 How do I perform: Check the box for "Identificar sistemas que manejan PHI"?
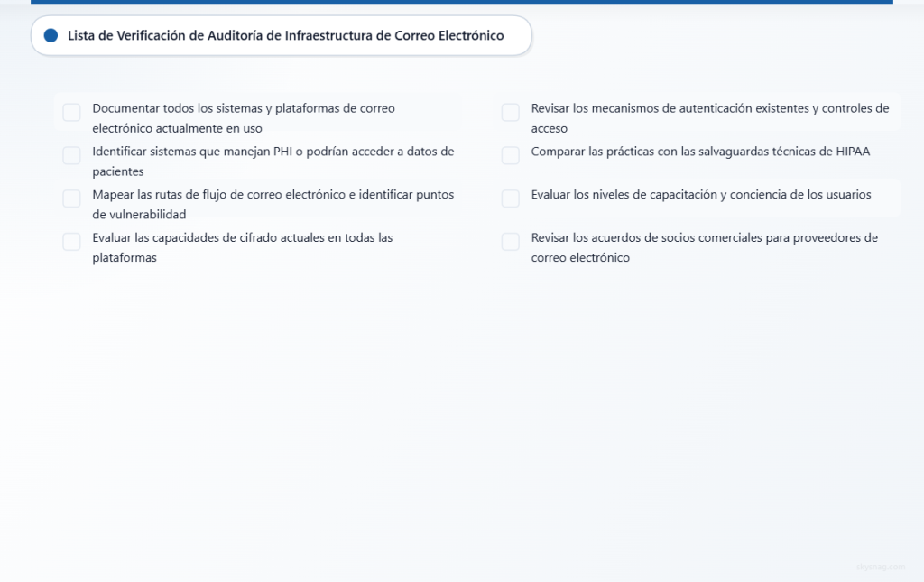[x=71, y=155]
